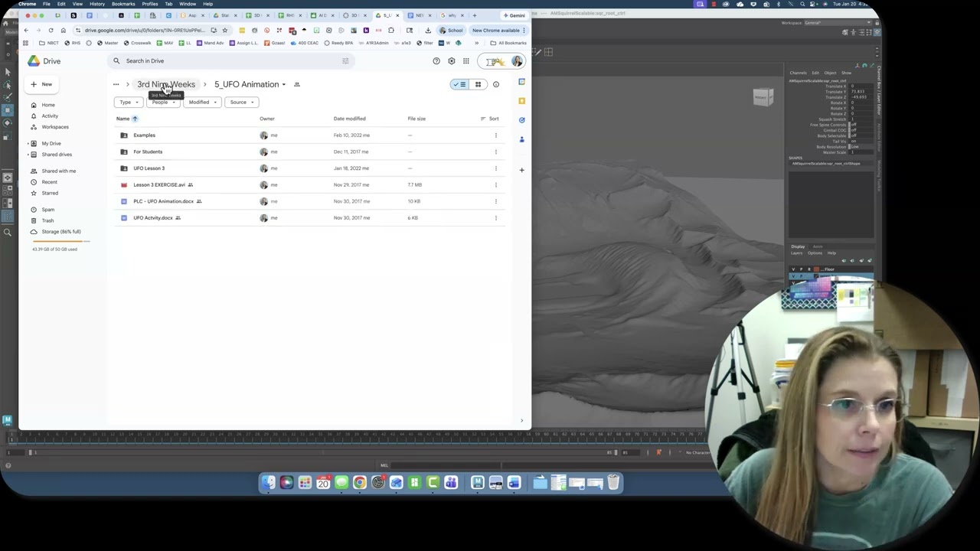Click the Google Drive logo
This screenshot has width=980, height=551.
tap(34, 61)
